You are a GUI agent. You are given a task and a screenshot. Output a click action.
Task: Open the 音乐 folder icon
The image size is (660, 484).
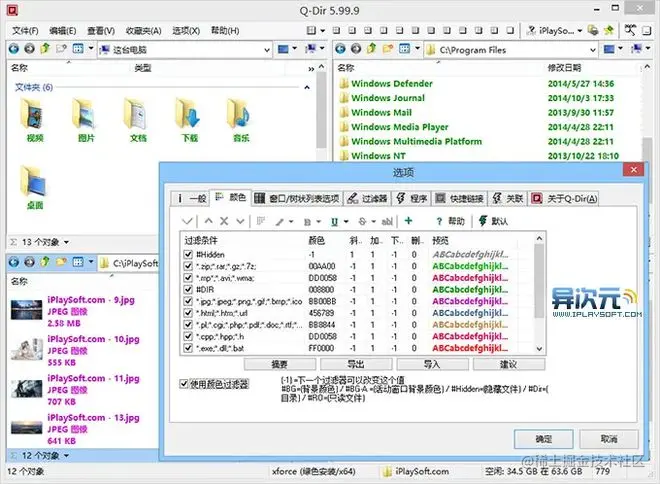[x=240, y=113]
